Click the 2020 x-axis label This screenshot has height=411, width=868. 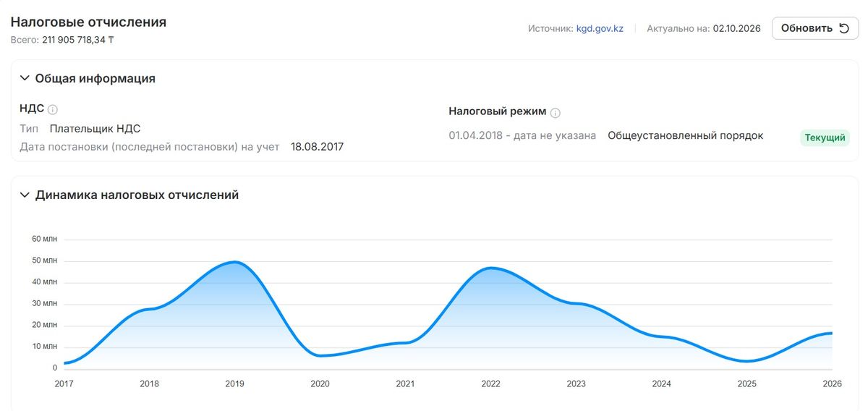[320, 384]
